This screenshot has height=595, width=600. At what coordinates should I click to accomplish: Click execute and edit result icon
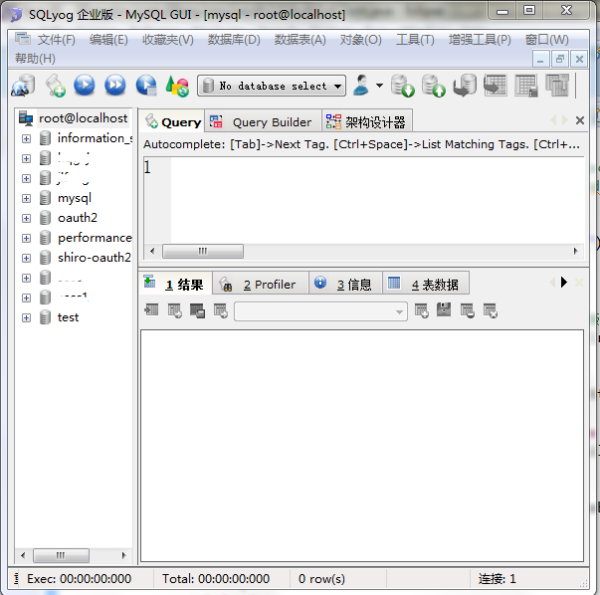(x=146, y=85)
